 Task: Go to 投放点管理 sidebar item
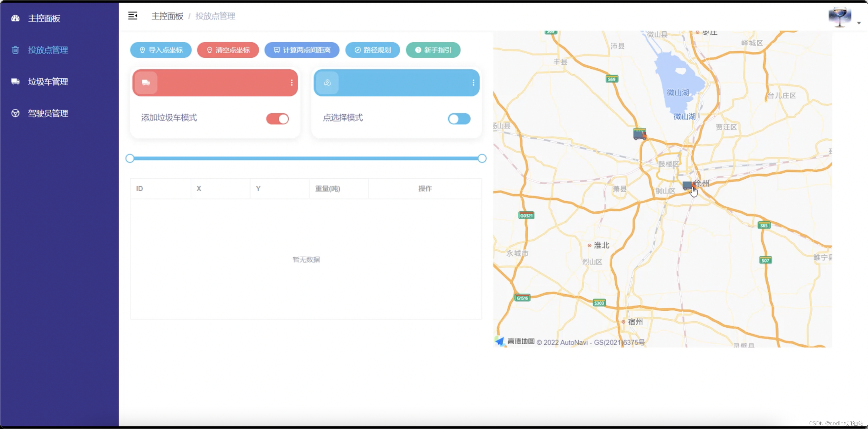pyautogui.click(x=48, y=50)
